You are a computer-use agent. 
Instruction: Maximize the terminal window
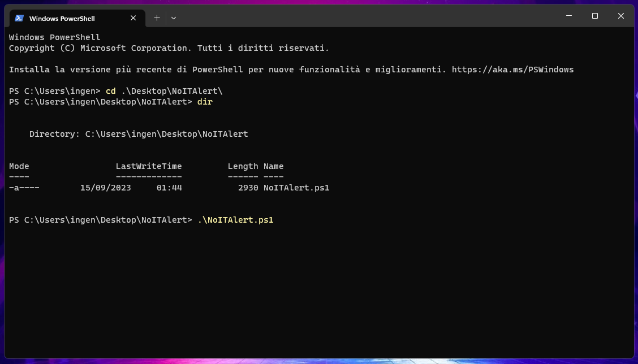coord(595,16)
